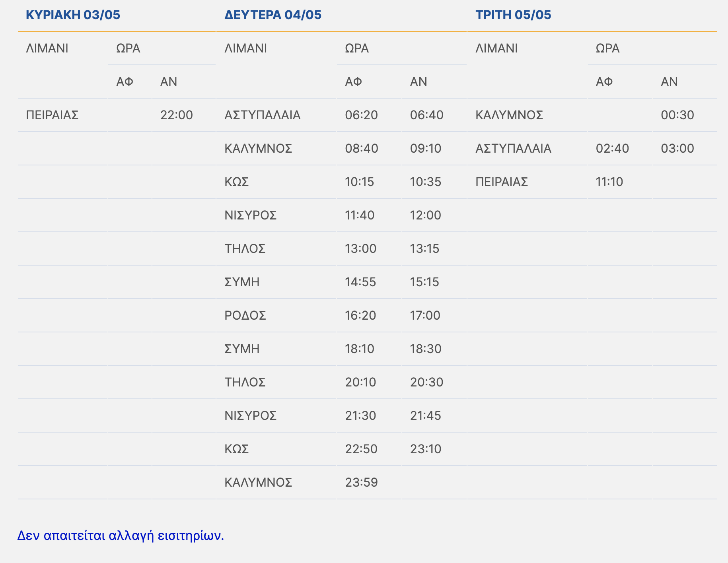
Task: Click the 00:30 departure time
Action: (x=677, y=115)
